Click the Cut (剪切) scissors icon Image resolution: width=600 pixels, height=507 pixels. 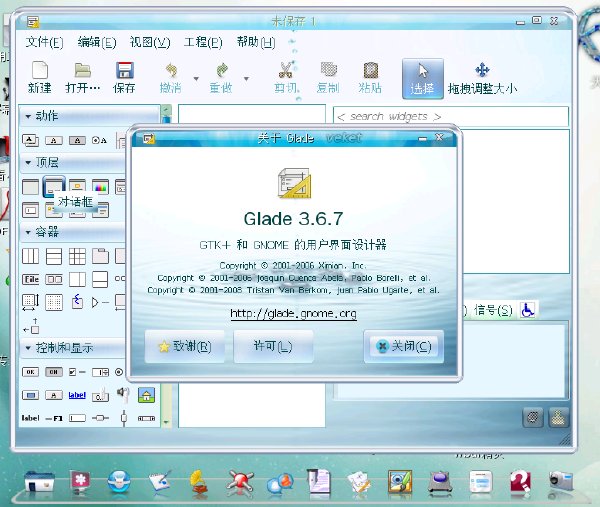click(286, 70)
